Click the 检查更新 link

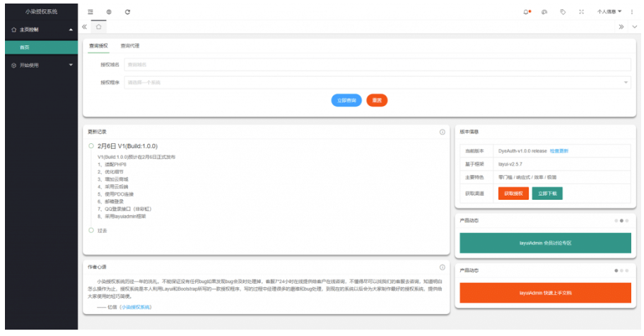(558, 151)
